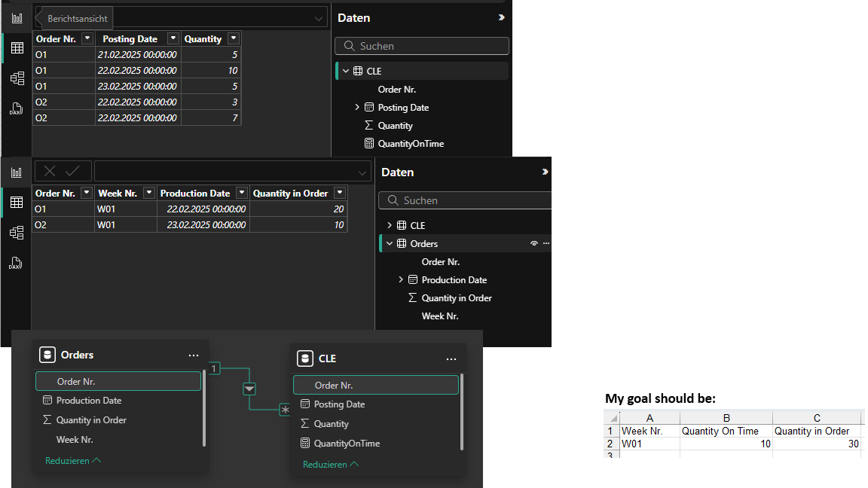
Task: Toggle Orders table visibility eye icon
Action: (534, 243)
